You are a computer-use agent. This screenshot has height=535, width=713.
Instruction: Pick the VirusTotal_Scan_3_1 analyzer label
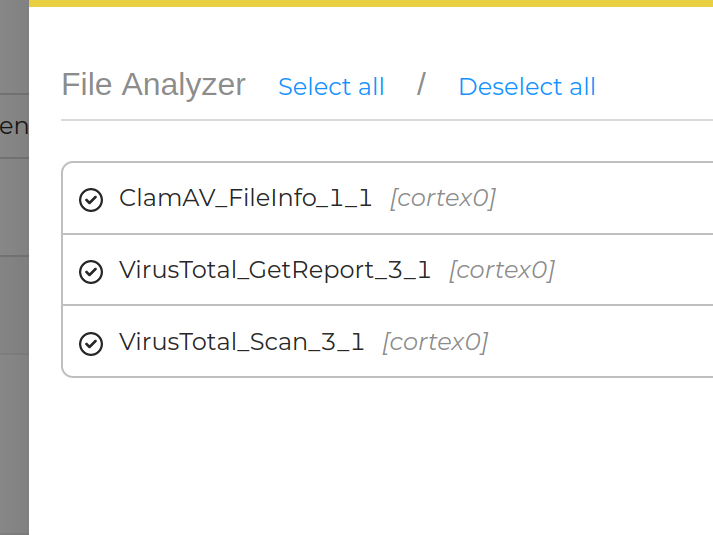pos(241,341)
